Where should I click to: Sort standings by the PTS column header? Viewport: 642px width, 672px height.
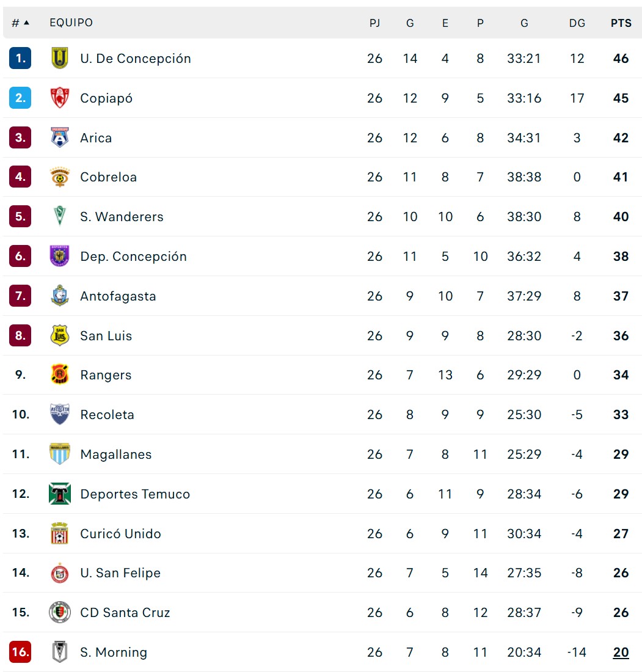coord(621,23)
